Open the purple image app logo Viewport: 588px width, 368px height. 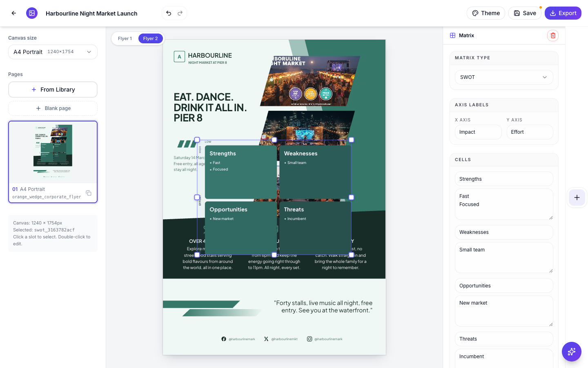(32, 13)
